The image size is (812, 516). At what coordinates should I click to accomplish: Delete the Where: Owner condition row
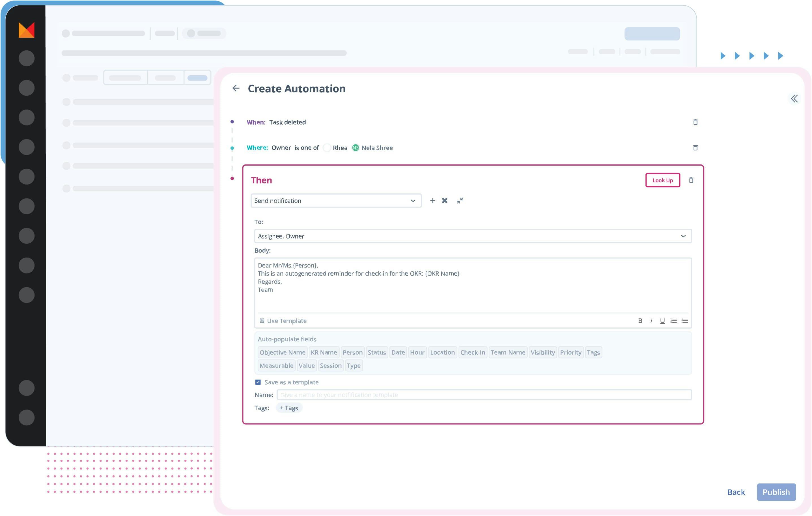(x=695, y=147)
